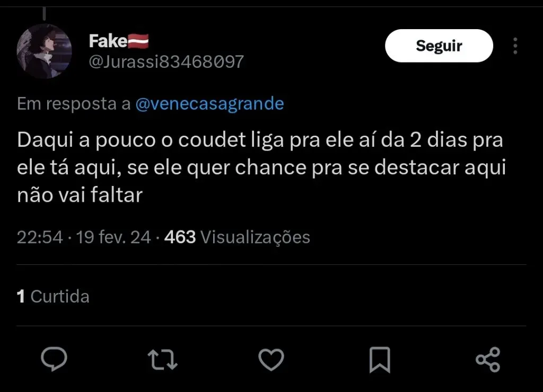The width and height of the screenshot is (543, 392).
Task: Follow the user with the Seguir button
Action: (439, 46)
